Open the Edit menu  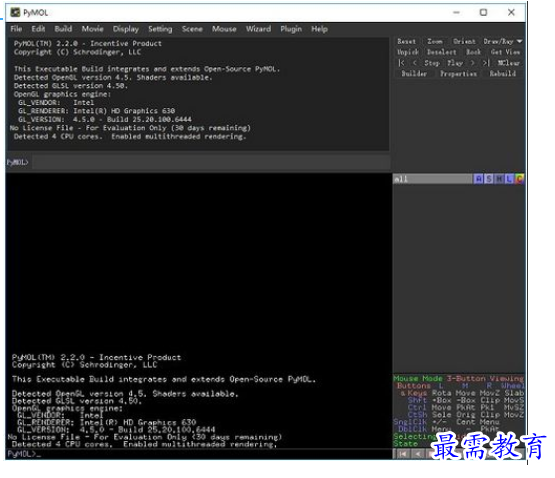(x=38, y=29)
